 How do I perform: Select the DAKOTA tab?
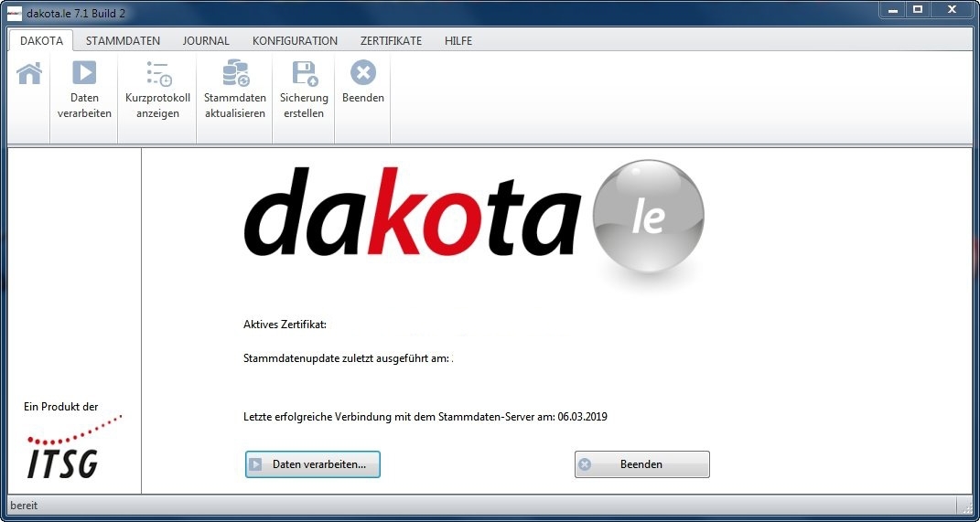click(41, 40)
